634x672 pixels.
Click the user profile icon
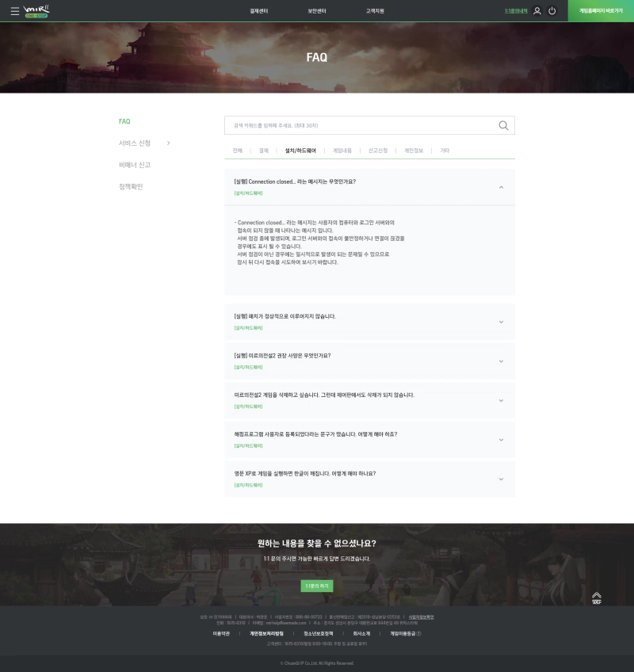(537, 11)
